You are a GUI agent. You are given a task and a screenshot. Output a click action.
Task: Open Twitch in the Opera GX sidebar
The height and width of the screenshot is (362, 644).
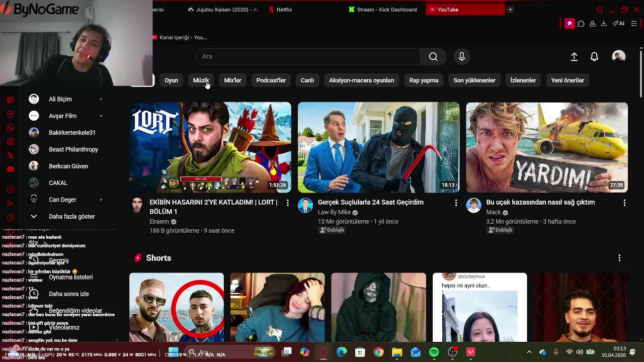10,100
